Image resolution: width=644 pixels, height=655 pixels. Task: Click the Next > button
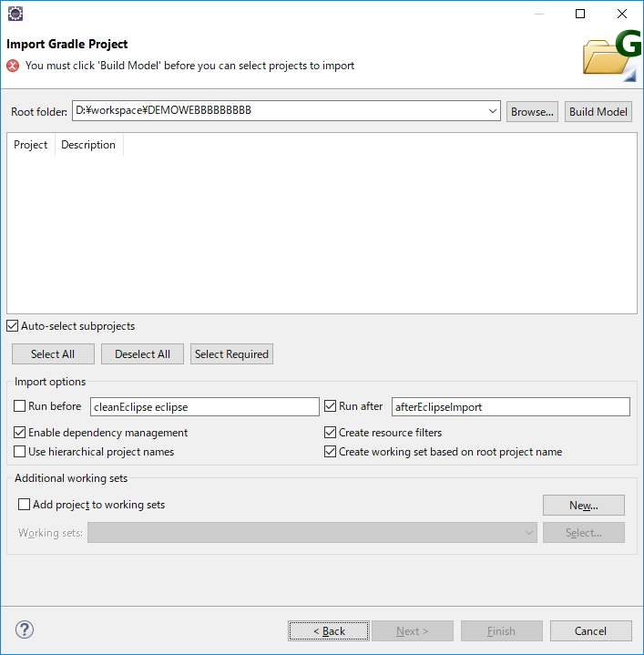coord(413,630)
